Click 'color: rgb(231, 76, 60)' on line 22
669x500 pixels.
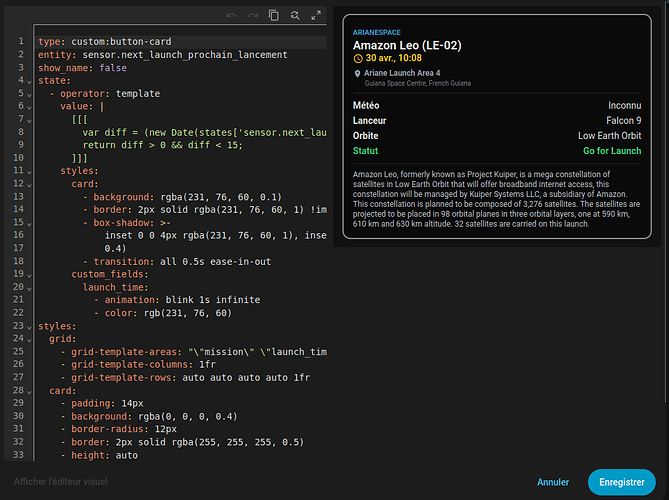point(168,313)
